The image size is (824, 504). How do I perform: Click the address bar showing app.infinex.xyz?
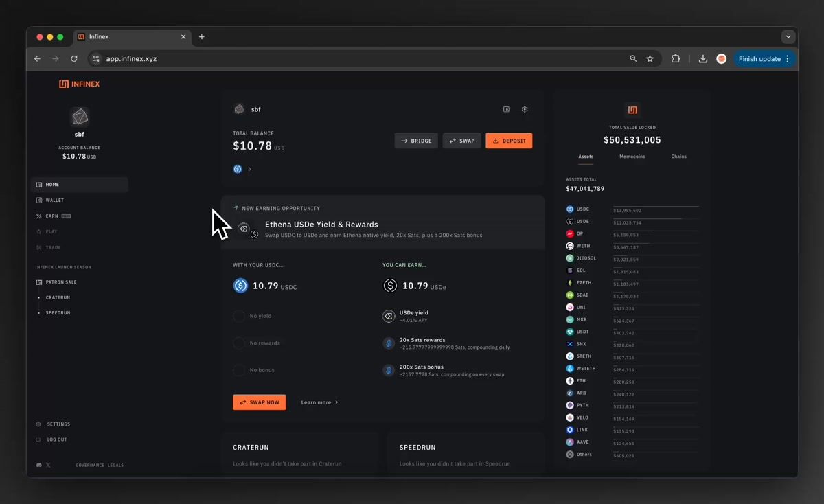coord(374,59)
